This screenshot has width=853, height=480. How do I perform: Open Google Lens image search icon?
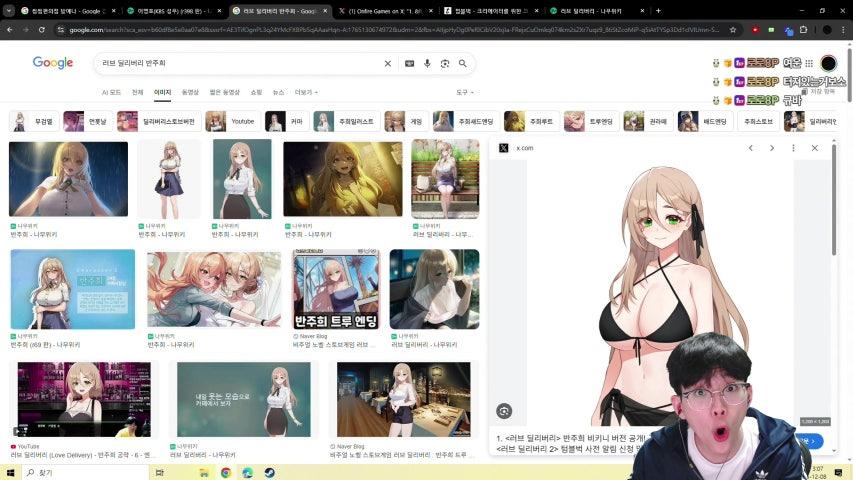point(445,64)
